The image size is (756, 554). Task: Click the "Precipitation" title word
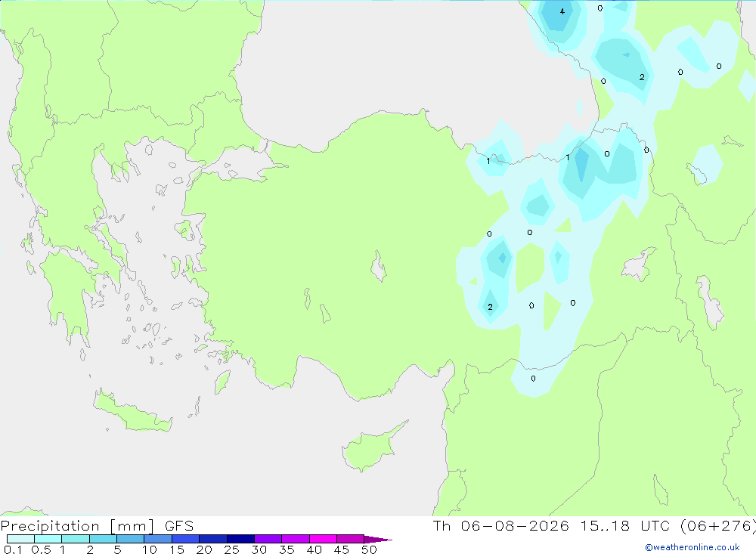(50, 526)
